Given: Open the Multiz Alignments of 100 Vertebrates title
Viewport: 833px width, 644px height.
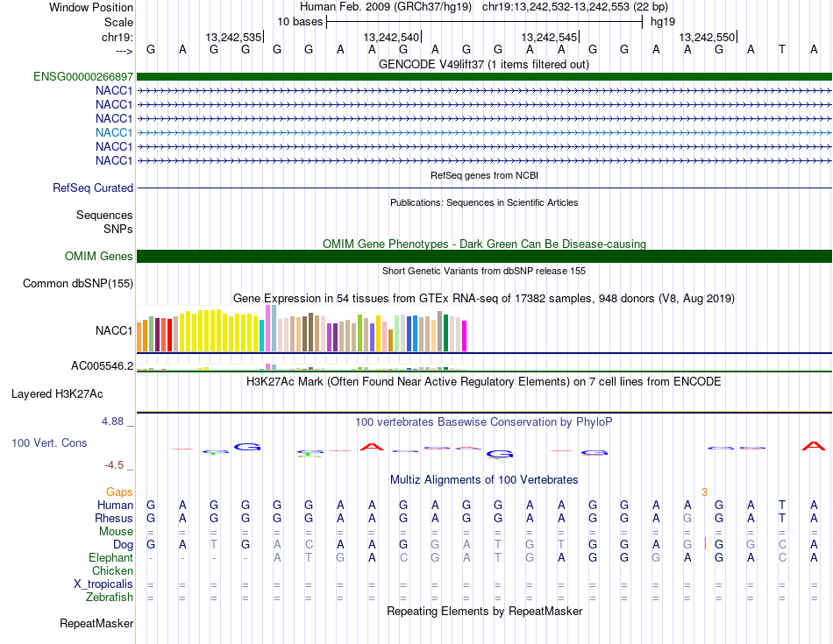Looking at the screenshot, I should pos(483,480).
